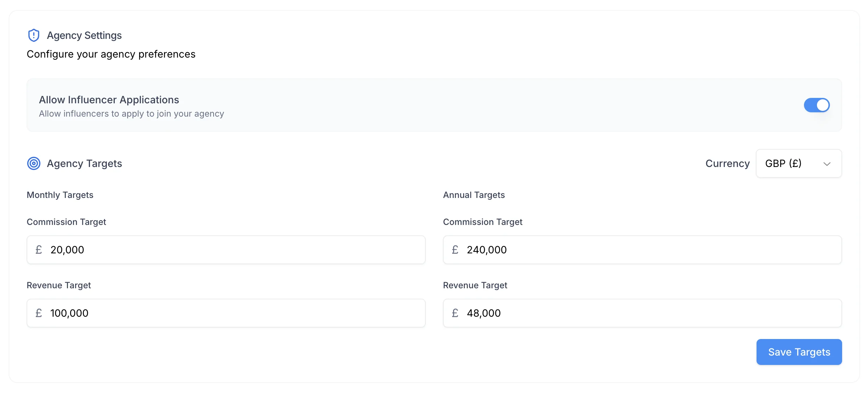Toggle influencer applications off then on
This screenshot has height=393, width=868.
coord(817,105)
